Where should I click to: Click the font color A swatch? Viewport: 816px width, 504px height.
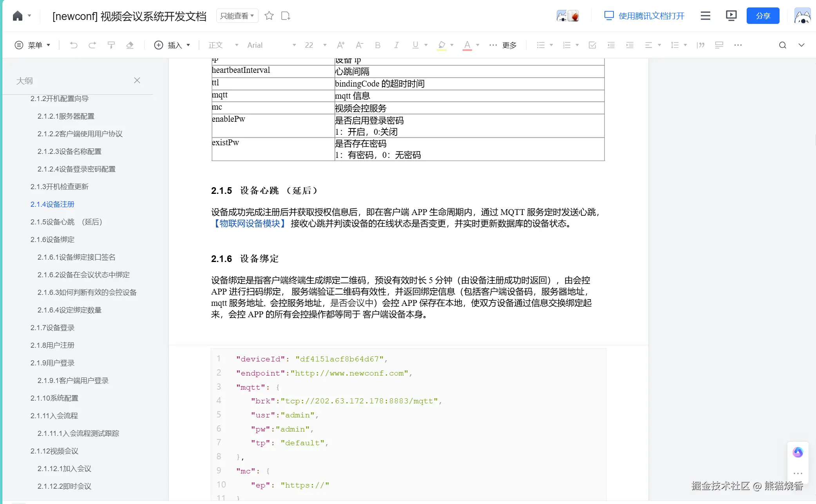pos(467,45)
